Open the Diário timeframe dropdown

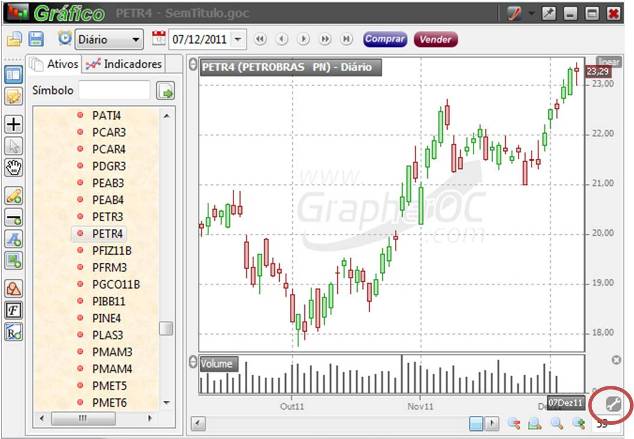pyautogui.click(x=109, y=40)
